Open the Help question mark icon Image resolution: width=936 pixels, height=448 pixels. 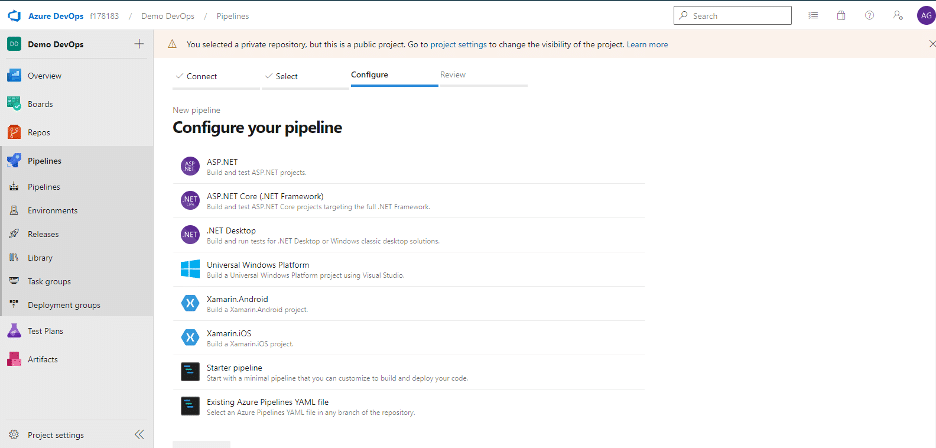click(x=869, y=16)
